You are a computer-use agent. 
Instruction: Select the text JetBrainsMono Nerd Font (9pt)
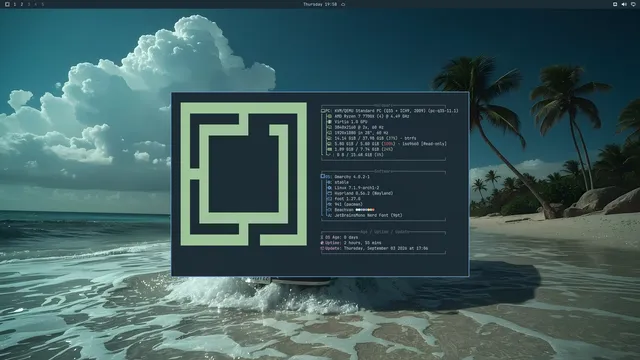(368, 215)
